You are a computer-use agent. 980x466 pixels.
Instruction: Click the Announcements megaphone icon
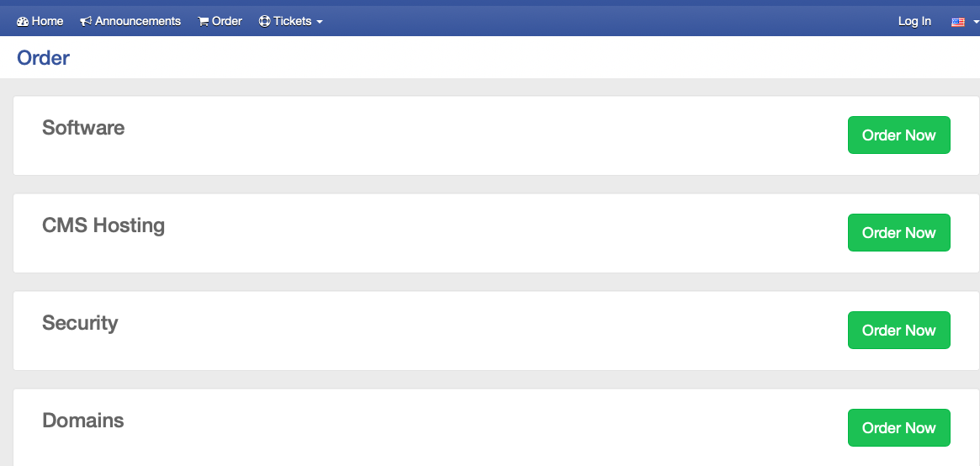pos(87,22)
